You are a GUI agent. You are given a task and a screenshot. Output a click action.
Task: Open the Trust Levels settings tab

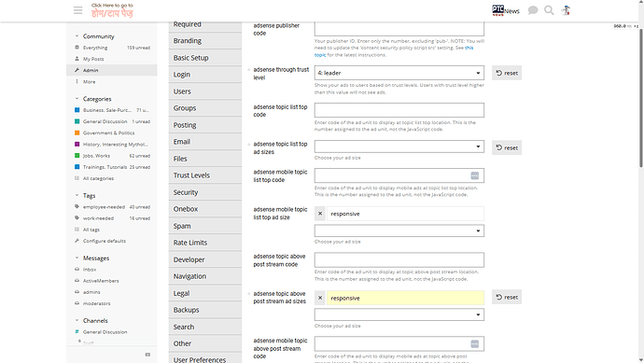[205, 175]
